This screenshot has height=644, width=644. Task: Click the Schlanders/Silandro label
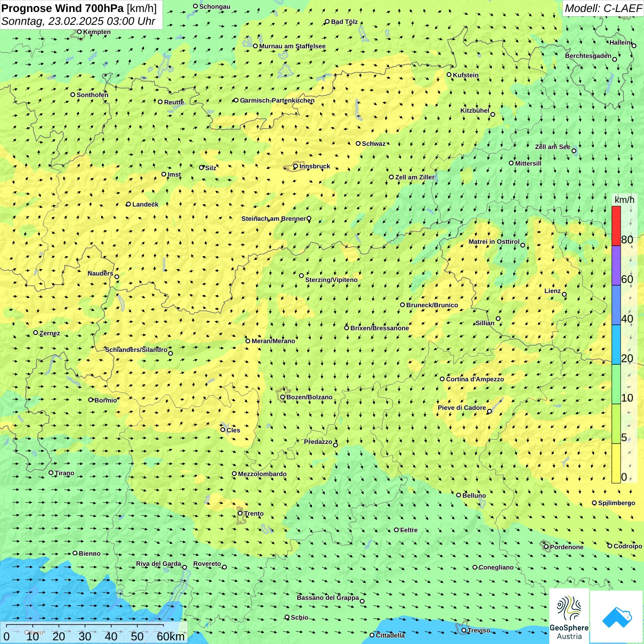pyautogui.click(x=136, y=350)
